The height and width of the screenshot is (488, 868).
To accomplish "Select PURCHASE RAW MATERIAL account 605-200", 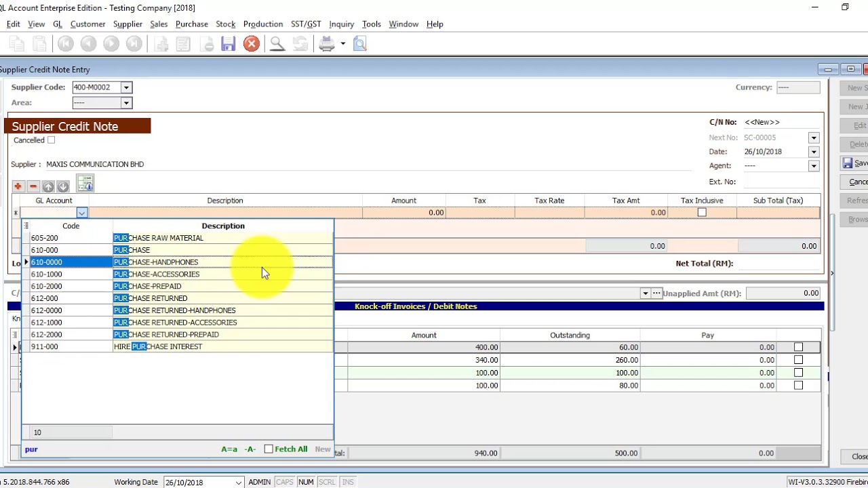I will (178, 238).
